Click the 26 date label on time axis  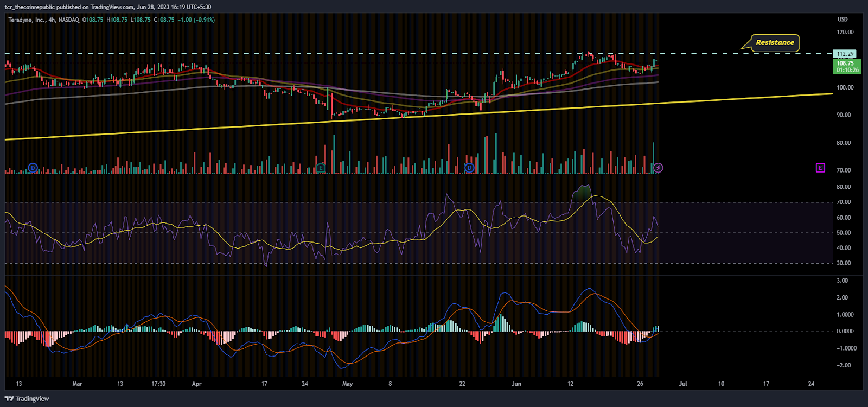coord(640,384)
